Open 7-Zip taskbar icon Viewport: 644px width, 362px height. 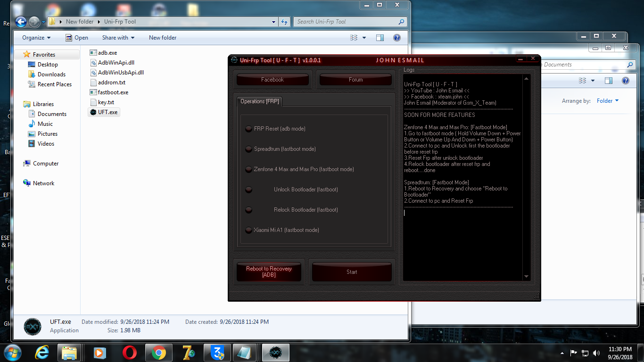188,353
